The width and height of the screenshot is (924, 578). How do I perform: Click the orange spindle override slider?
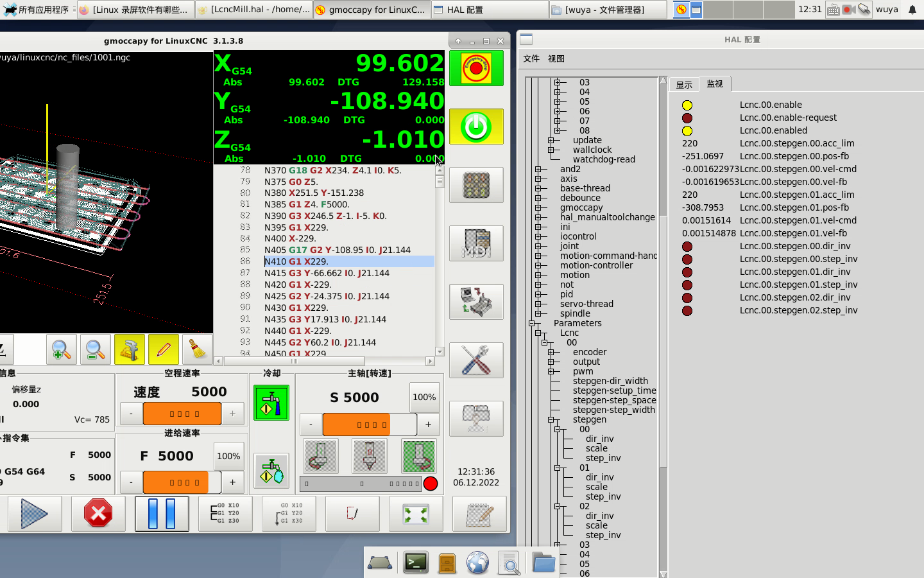(x=370, y=425)
